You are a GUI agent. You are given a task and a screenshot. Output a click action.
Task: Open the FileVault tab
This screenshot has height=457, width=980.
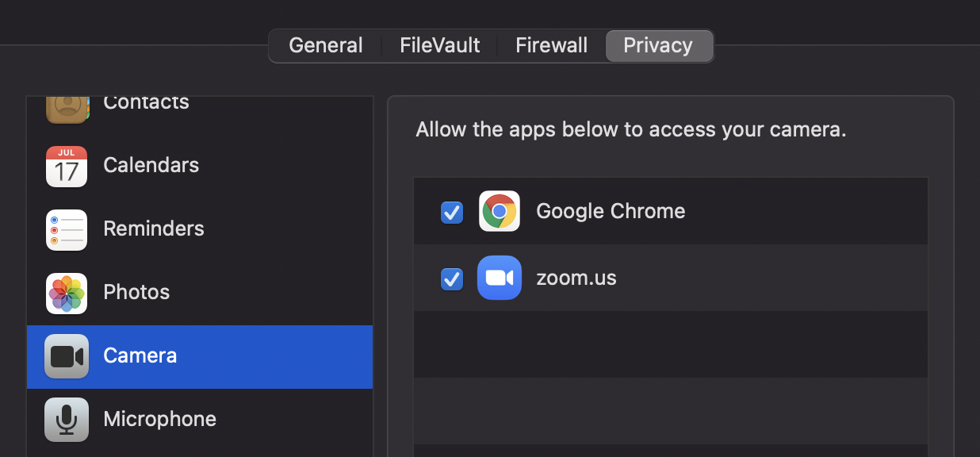(x=440, y=45)
